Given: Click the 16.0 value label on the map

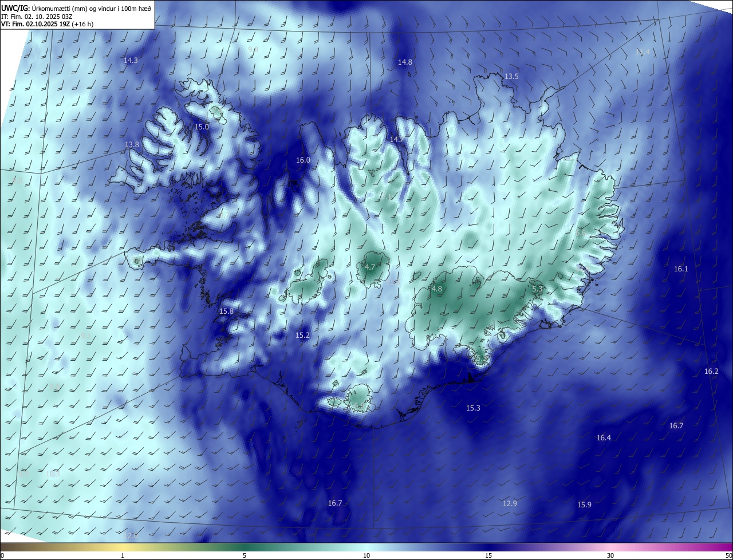Looking at the screenshot, I should 303,160.
